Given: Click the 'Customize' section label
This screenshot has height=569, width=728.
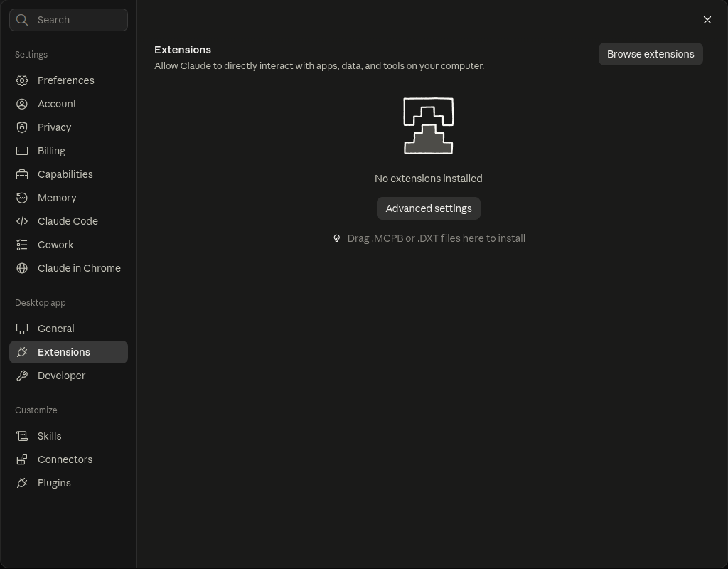Looking at the screenshot, I should coord(36,410).
